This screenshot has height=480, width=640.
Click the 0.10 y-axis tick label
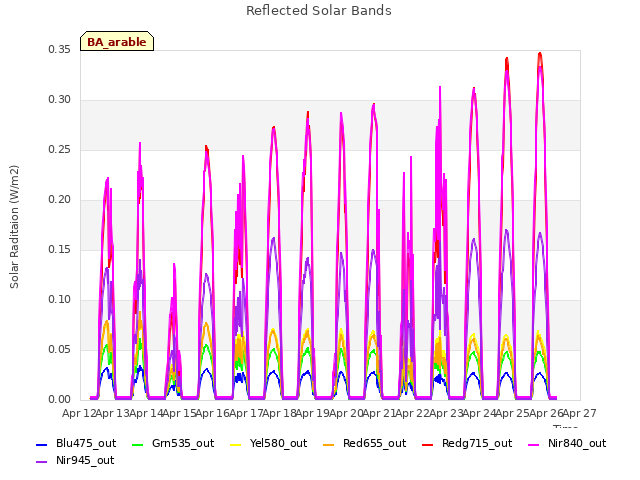(59, 300)
